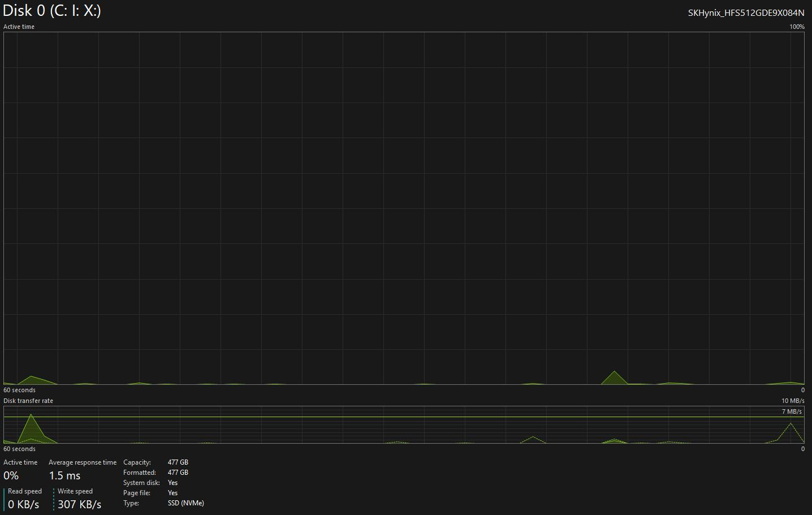
Task: Click the Read speed solid line legend
Action: coord(5,499)
